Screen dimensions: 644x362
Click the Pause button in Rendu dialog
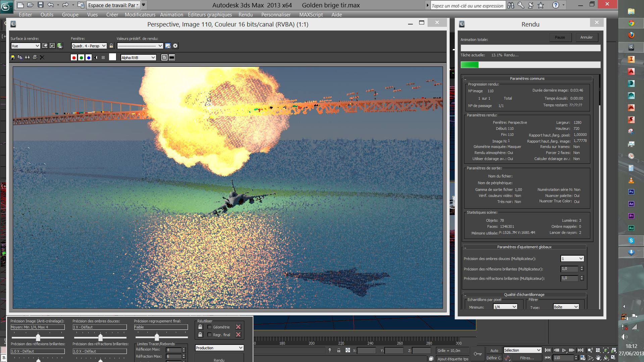click(560, 37)
